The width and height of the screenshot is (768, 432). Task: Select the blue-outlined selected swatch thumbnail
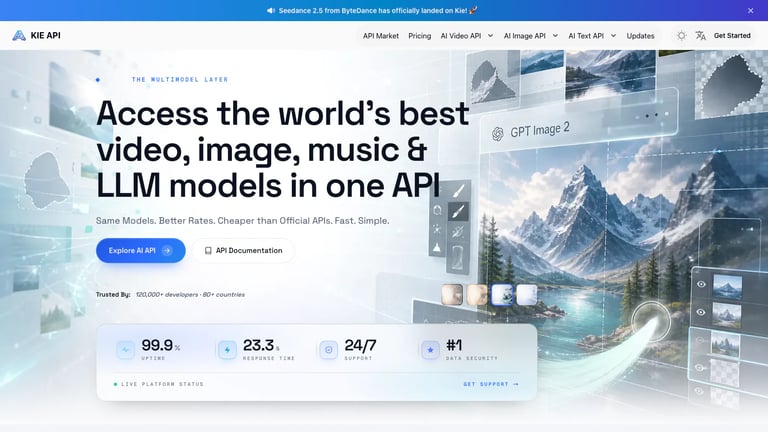pos(502,295)
